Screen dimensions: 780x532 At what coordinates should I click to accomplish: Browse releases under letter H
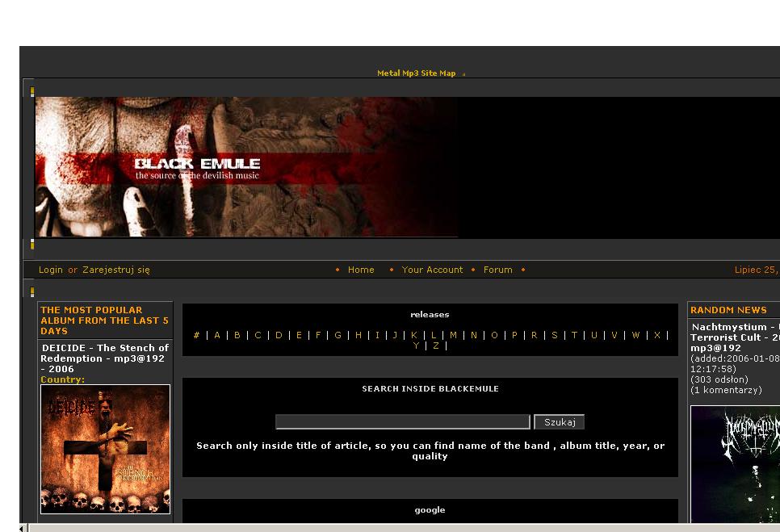point(359,335)
